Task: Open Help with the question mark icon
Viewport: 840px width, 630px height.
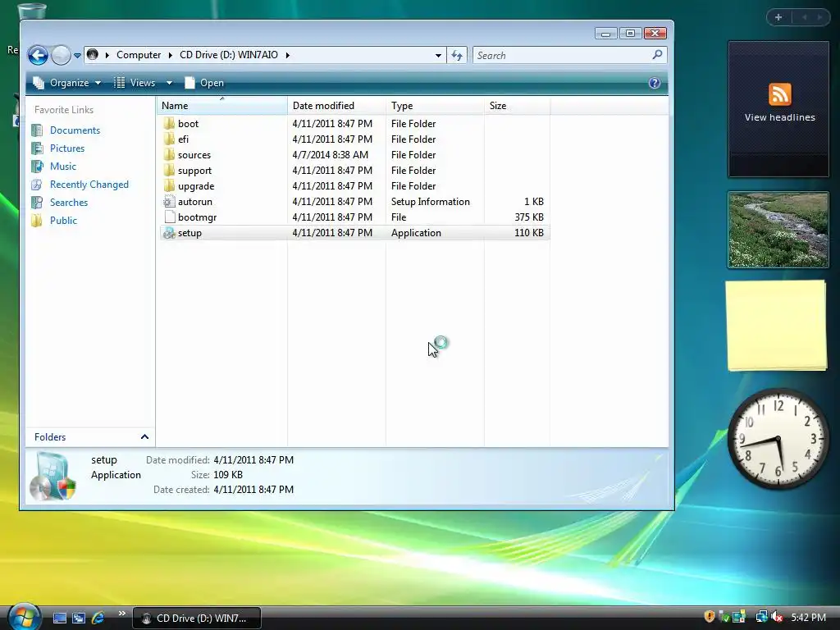Action: coord(654,83)
